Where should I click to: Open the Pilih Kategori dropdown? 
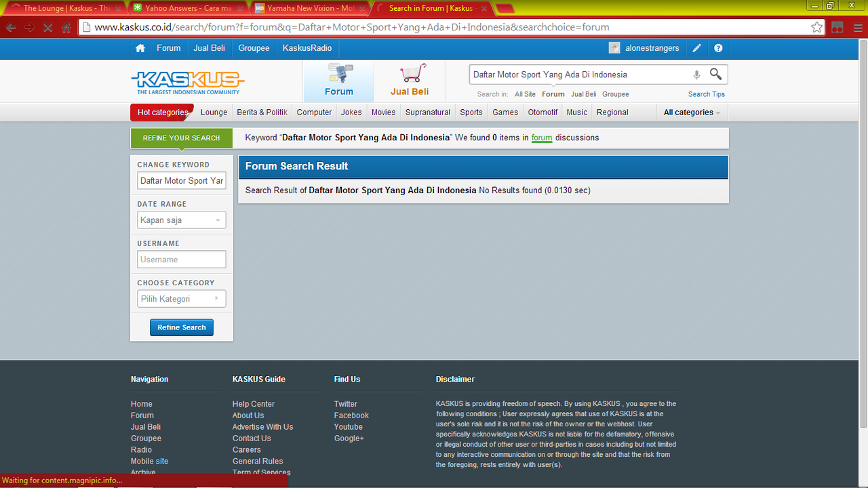(182, 299)
